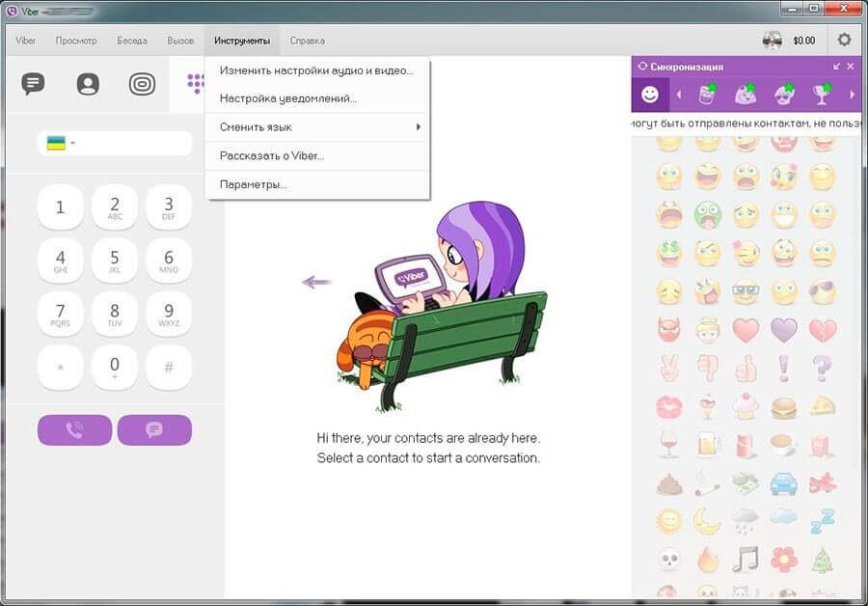Insert the Christmas tree emoticon
868x606 pixels.
(x=822, y=560)
